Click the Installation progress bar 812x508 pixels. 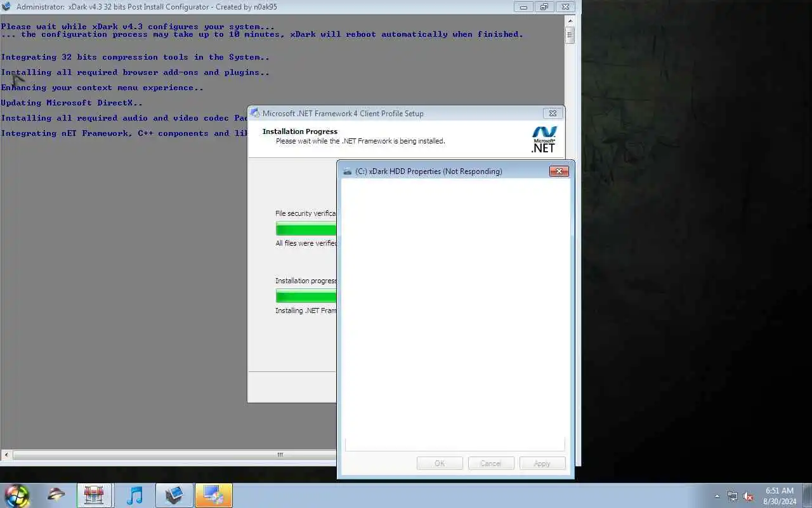pos(306,296)
